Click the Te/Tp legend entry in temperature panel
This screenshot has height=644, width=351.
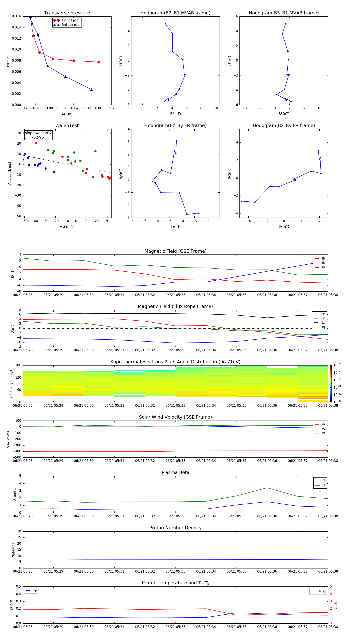click(318, 591)
